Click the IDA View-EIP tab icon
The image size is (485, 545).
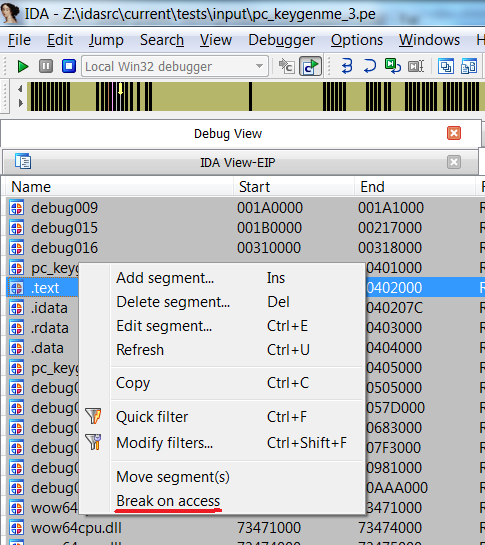(x=23, y=162)
